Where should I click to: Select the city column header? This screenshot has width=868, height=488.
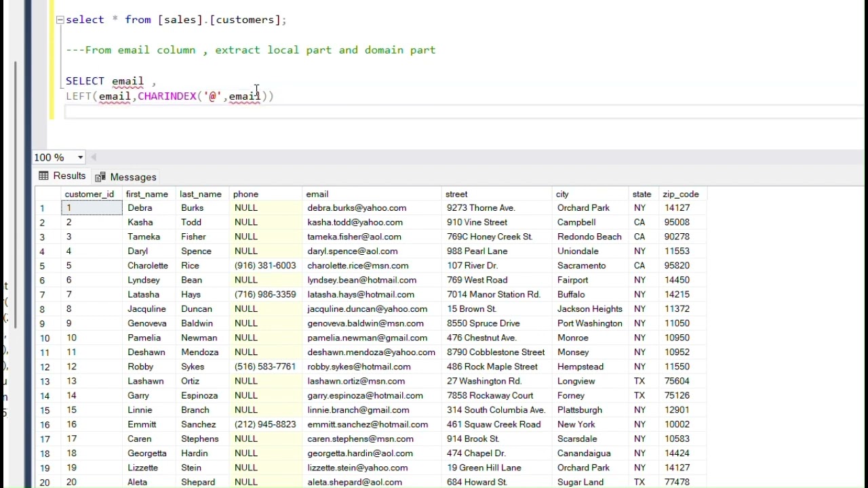(x=591, y=195)
